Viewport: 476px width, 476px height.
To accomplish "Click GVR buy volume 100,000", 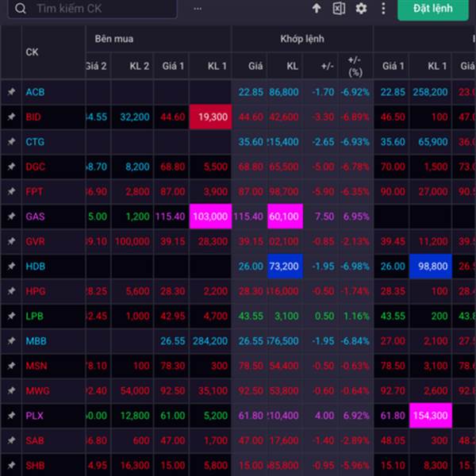I will coord(132,241).
